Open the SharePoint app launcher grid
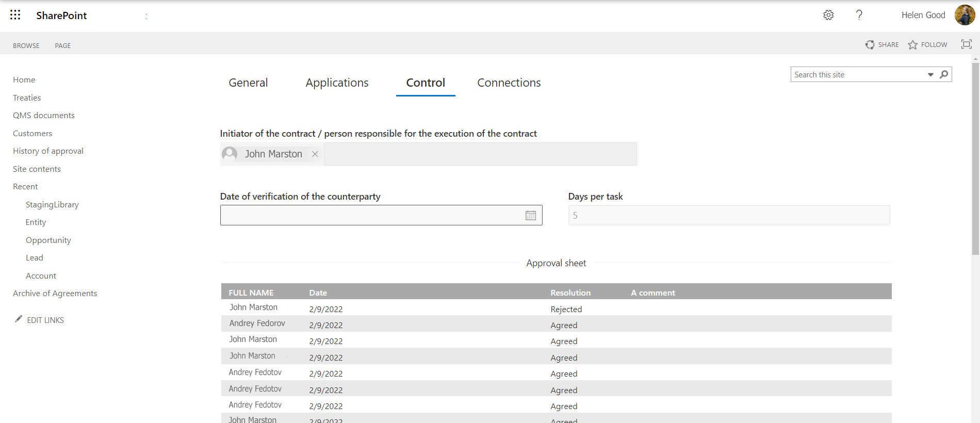 point(15,15)
